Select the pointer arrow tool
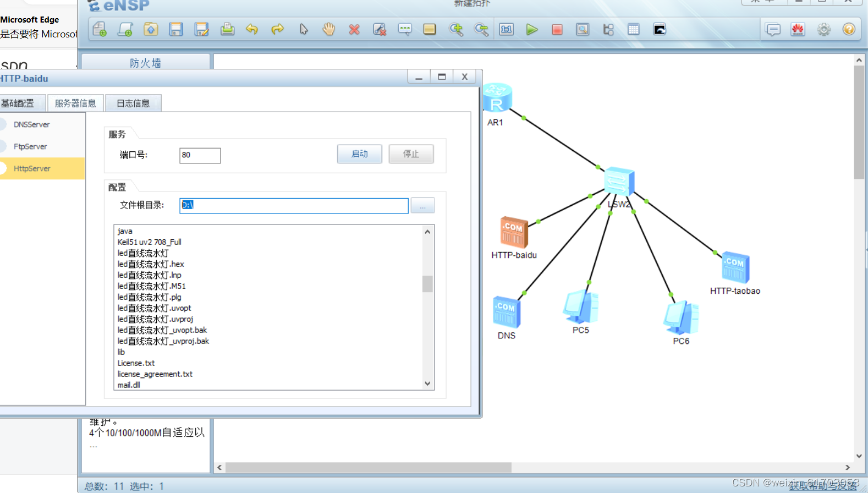Image resolution: width=868 pixels, height=493 pixels. [x=304, y=29]
